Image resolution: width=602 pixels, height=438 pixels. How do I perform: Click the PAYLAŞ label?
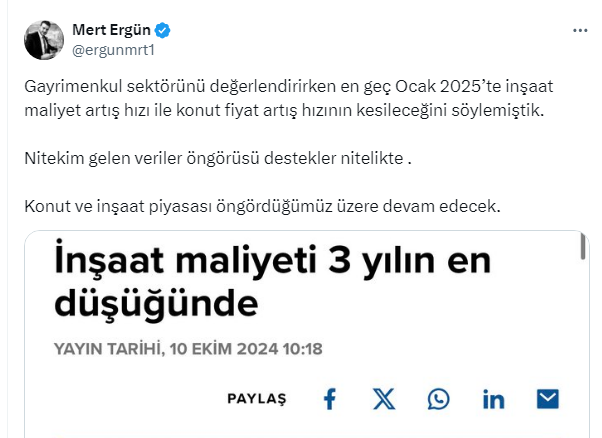click(257, 399)
